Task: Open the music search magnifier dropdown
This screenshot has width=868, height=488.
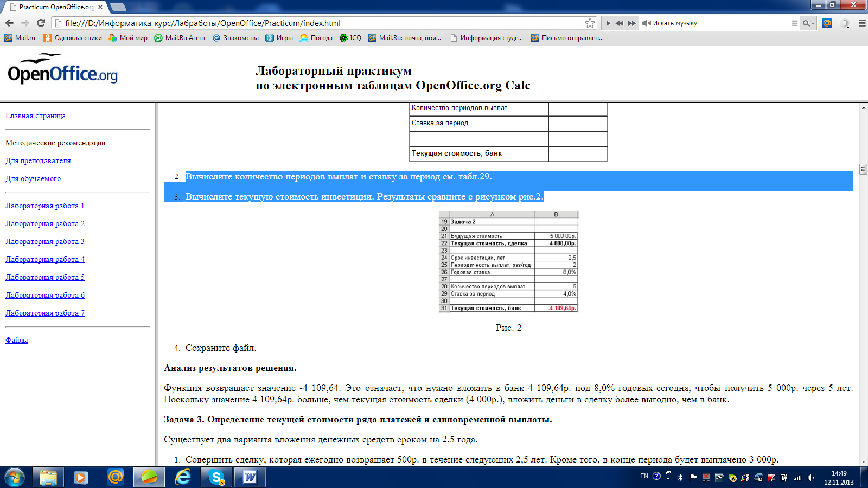Action: (x=808, y=23)
